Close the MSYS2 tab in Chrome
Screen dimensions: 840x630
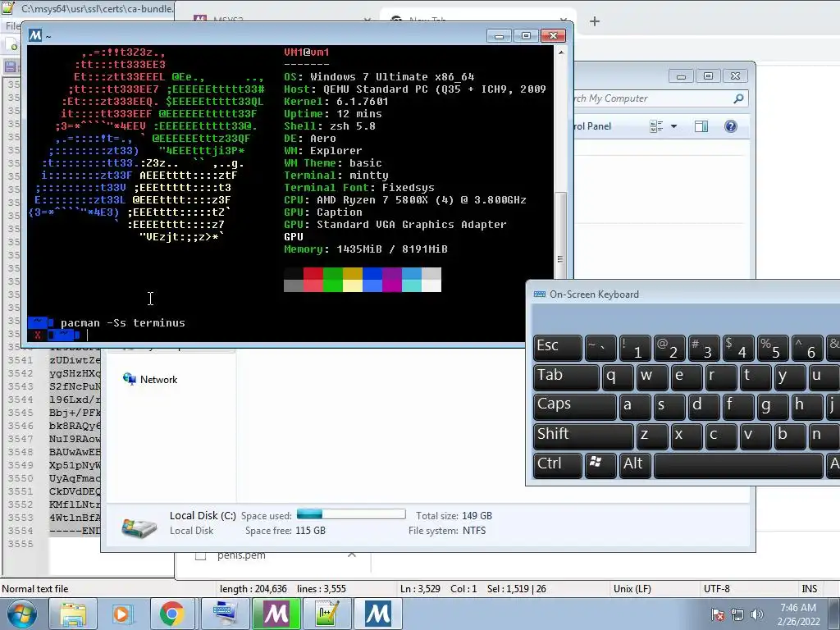[367, 20]
